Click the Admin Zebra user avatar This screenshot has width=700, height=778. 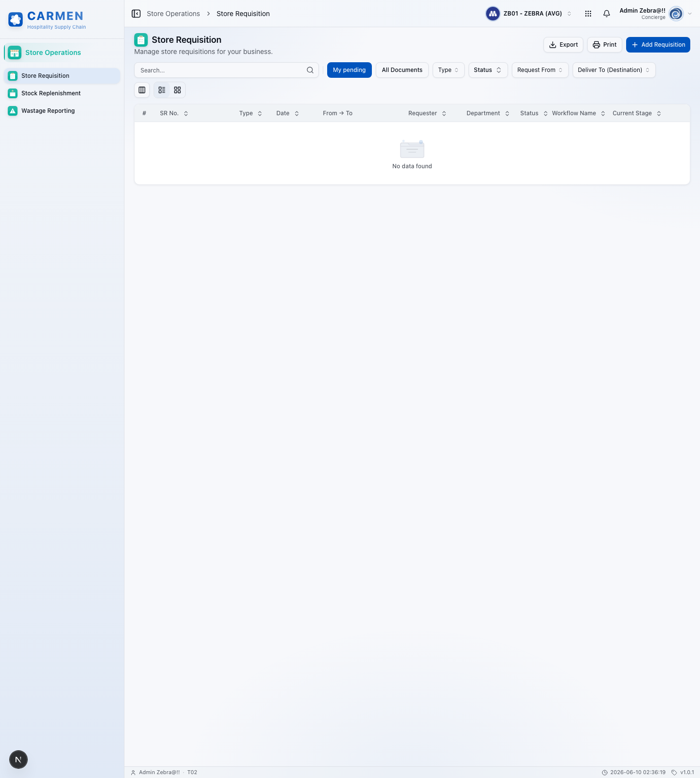point(676,14)
